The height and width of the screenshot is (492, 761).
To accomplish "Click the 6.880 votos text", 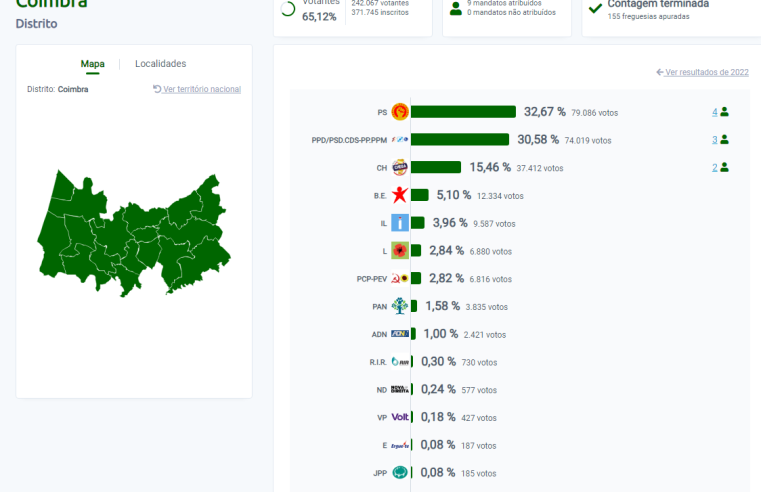I will click(x=491, y=251).
